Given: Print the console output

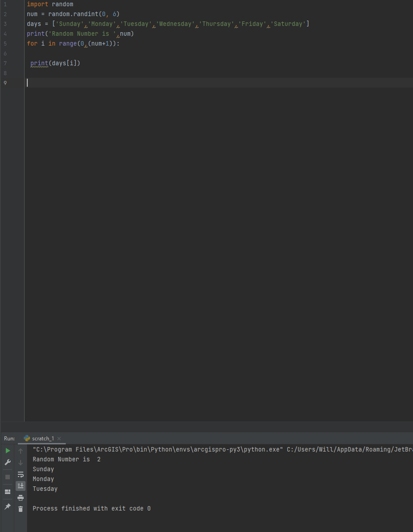Looking at the screenshot, I should pyautogui.click(x=21, y=498).
